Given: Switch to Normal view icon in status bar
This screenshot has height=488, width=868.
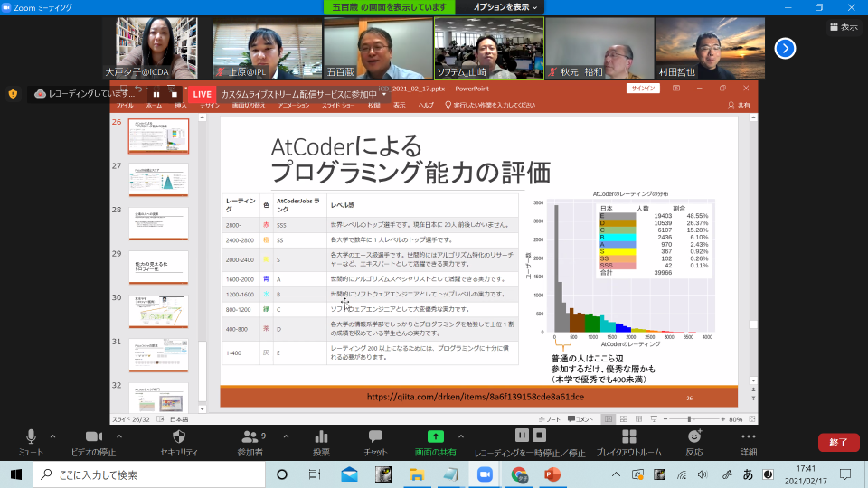Looking at the screenshot, I should click(609, 419).
